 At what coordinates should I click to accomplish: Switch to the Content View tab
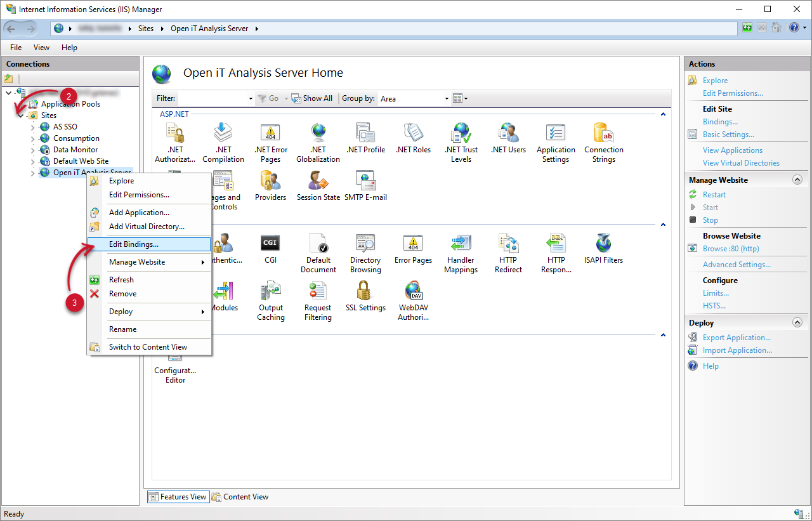(240, 497)
